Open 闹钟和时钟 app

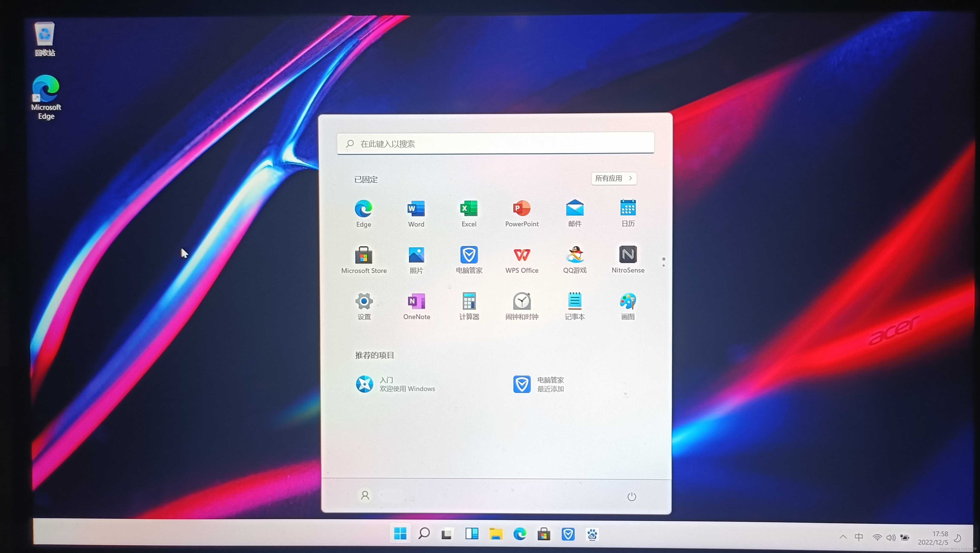coord(521,306)
